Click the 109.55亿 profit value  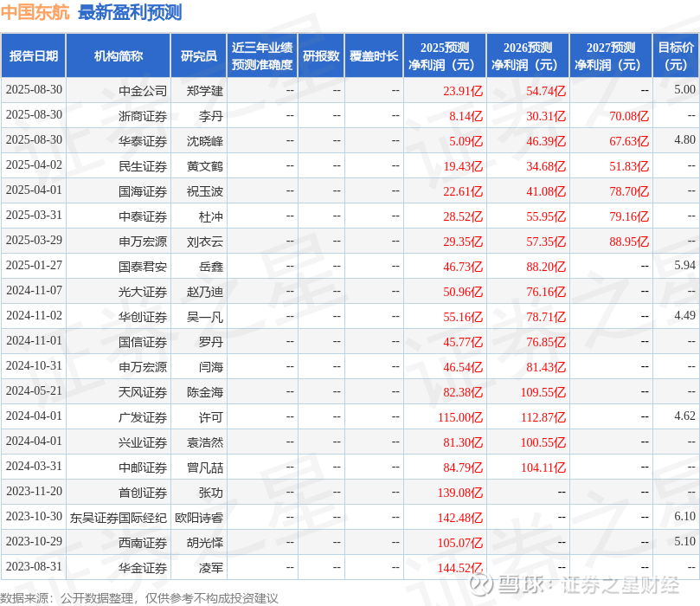coord(543,391)
